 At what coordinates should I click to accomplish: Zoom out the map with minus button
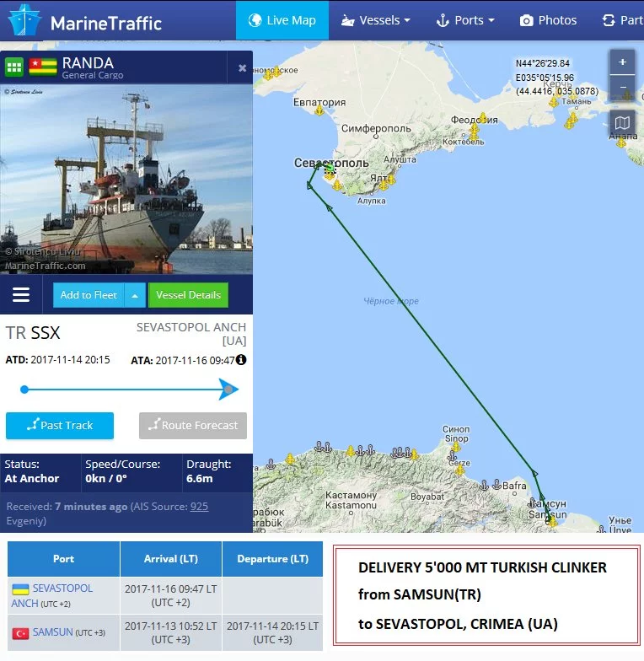tap(622, 88)
